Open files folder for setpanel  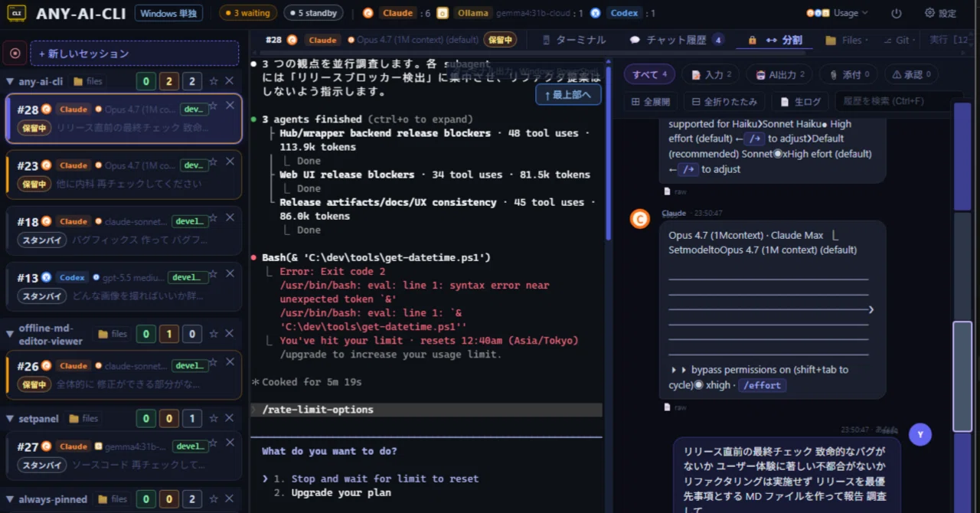click(83, 419)
